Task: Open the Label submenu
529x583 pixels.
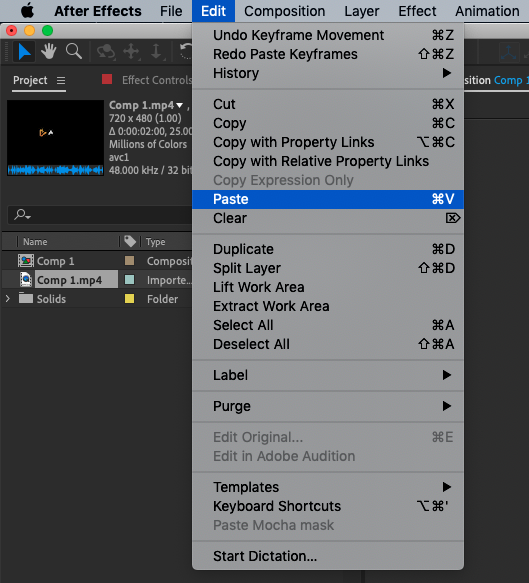Action: [328, 375]
